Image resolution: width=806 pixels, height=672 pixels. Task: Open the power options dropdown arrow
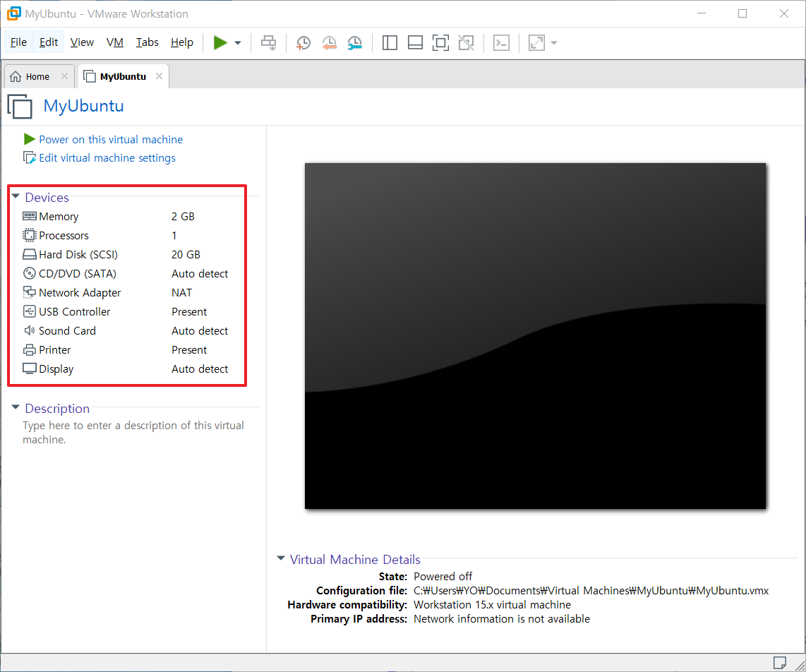coord(237,42)
